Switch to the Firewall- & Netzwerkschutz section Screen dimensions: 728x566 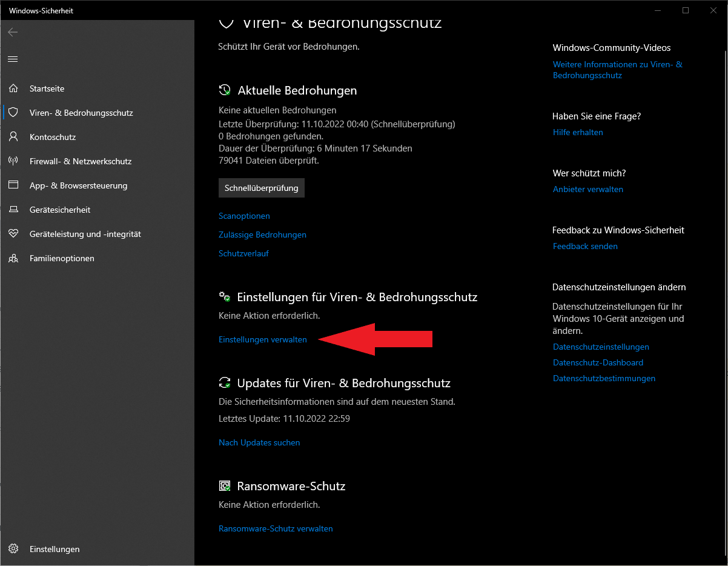(81, 161)
